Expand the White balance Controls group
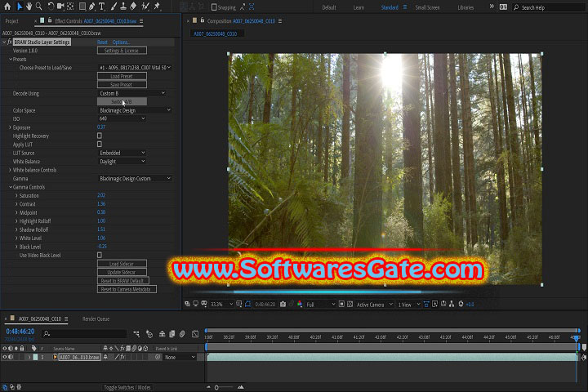The width and height of the screenshot is (588, 392). pos(10,170)
